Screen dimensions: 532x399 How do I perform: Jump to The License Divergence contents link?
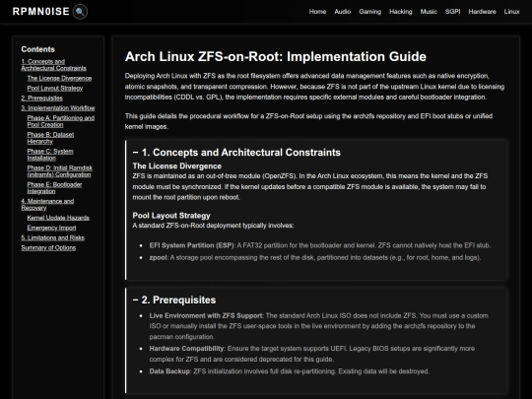coord(59,78)
